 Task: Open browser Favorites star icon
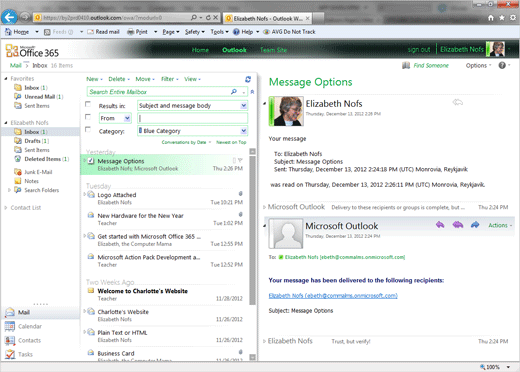[502, 18]
